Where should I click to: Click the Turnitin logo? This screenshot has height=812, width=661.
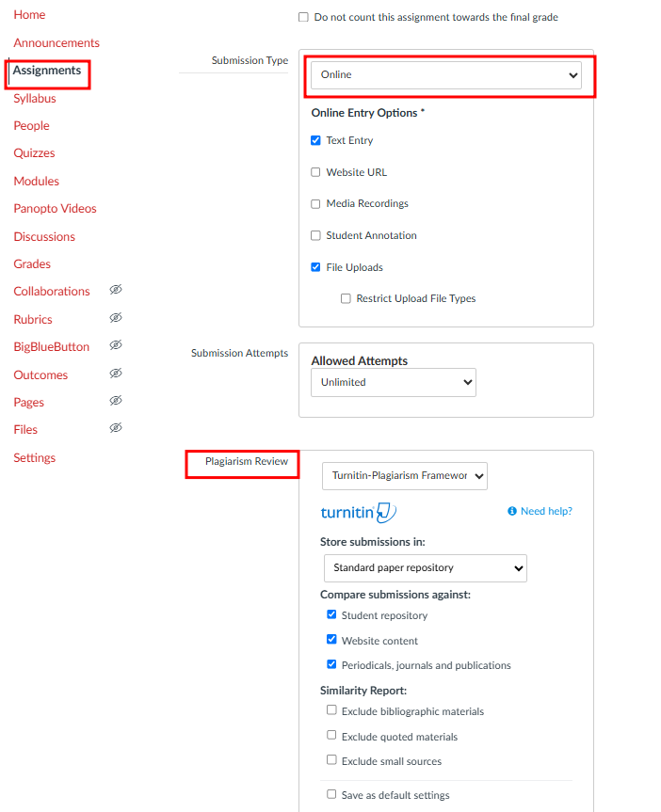[358, 513]
